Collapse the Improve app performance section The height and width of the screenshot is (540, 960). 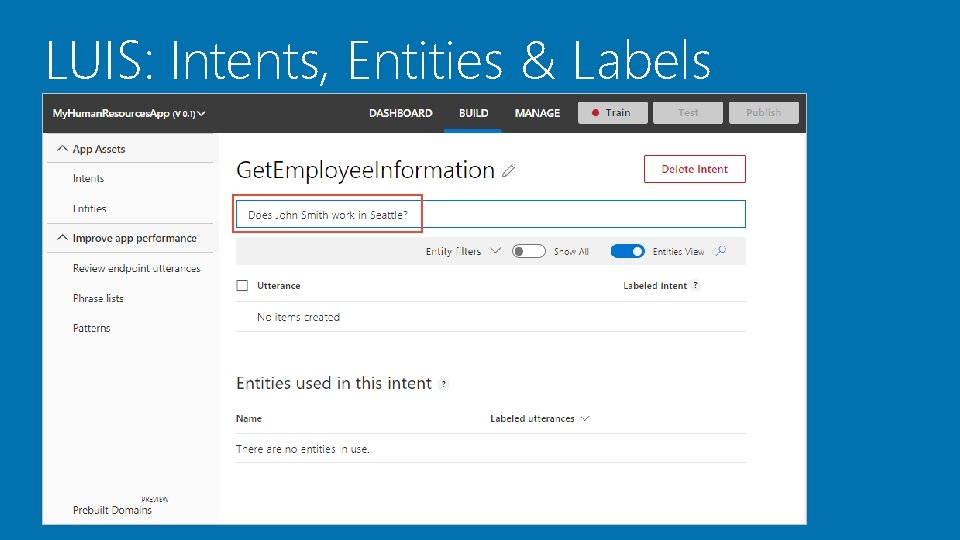coord(62,238)
